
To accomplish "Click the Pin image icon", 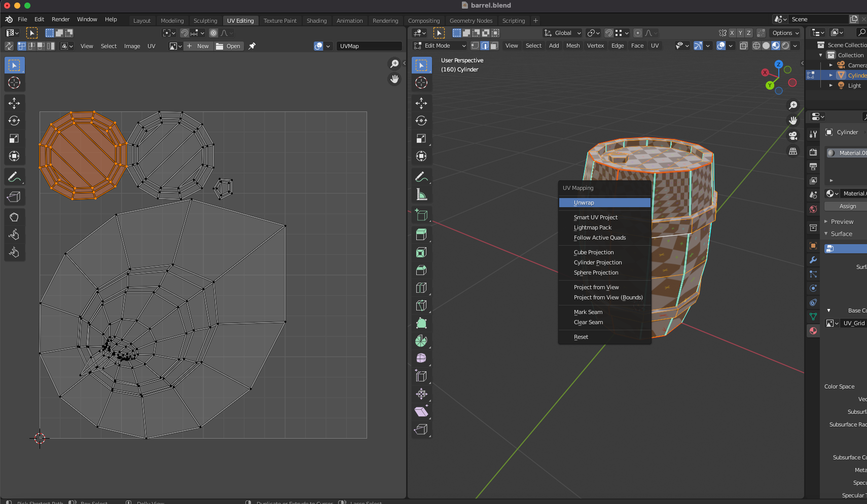I will 252,46.
